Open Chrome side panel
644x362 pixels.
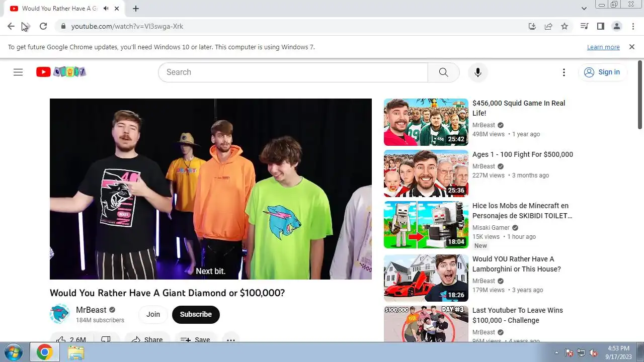coord(600,26)
